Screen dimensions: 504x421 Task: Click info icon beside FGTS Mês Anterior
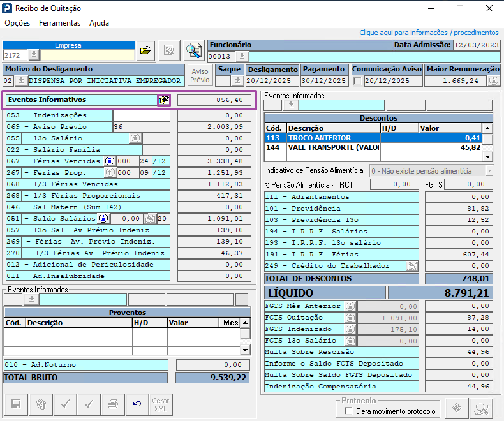350,306
